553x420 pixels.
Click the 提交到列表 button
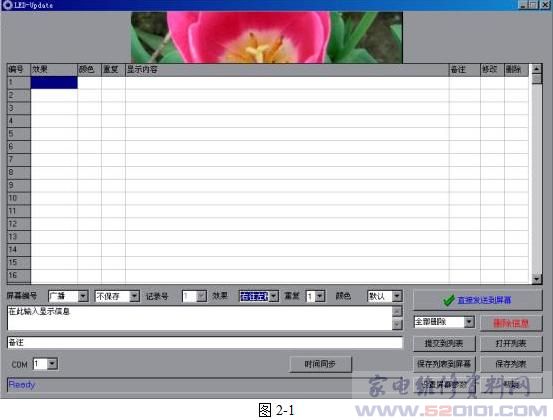click(444, 343)
